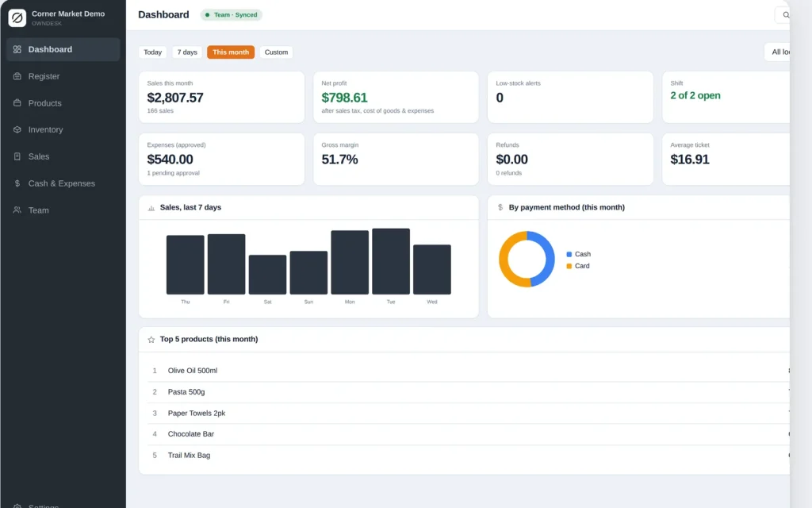
Task: Open the Inventory section
Action: (x=63, y=129)
